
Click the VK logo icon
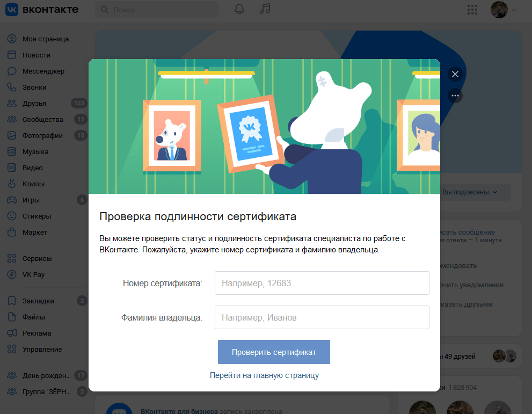[12, 10]
